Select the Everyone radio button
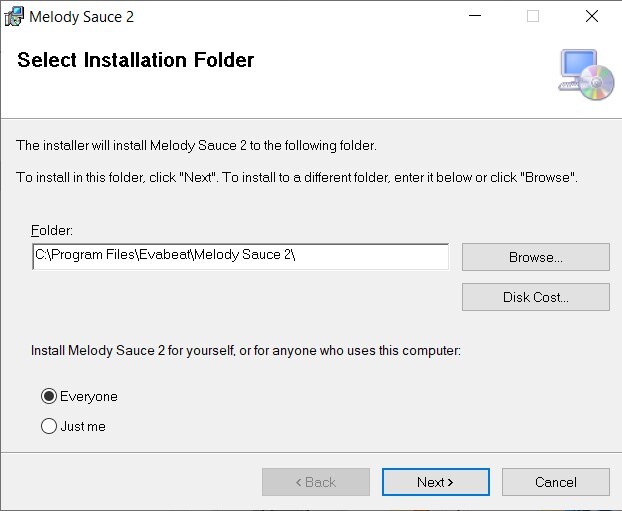 tap(49, 397)
